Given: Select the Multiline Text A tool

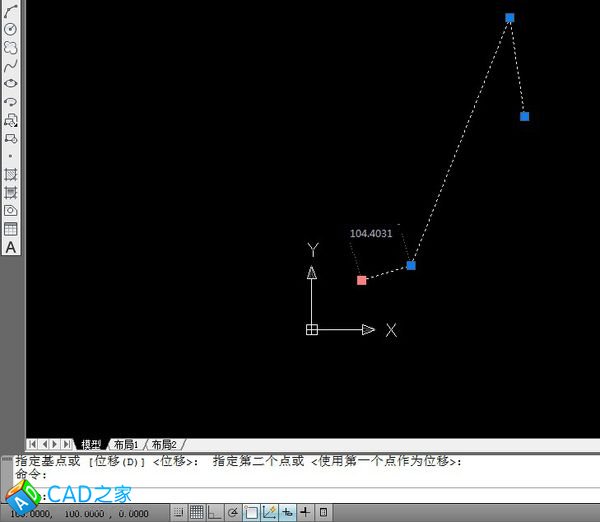Looking at the screenshot, I should coord(11,247).
